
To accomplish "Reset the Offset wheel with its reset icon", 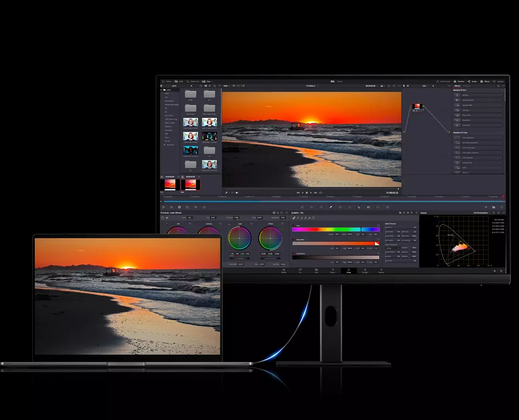I will point(282,223).
